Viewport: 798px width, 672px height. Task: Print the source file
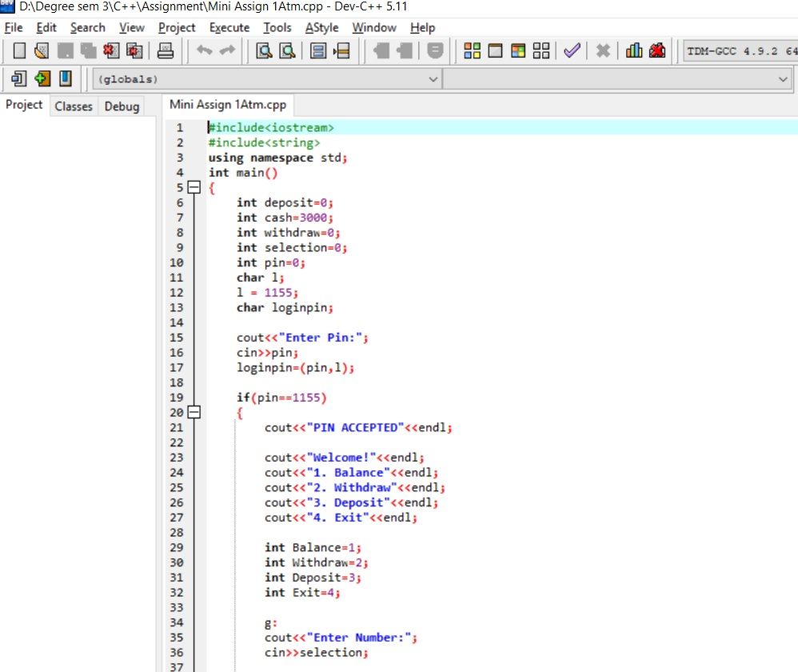point(165,50)
